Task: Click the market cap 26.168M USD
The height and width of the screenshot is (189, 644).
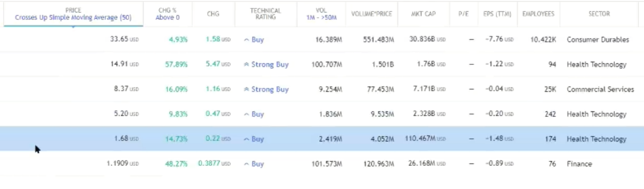Action: tap(428, 163)
